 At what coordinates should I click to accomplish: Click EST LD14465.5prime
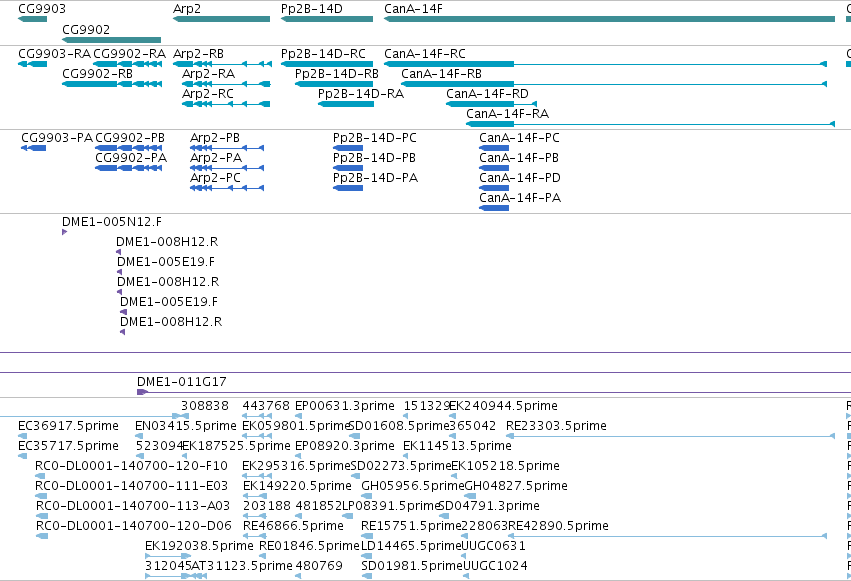tap(366, 556)
